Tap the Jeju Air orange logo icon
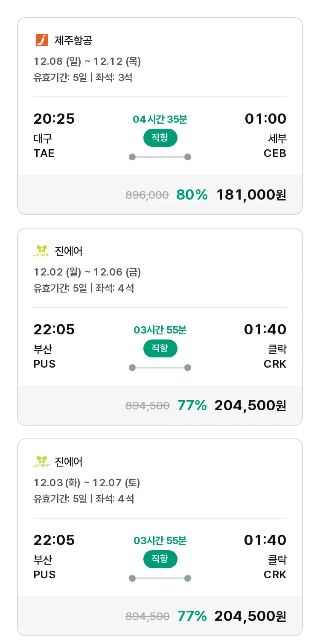The height and width of the screenshot is (644, 320). click(x=42, y=40)
